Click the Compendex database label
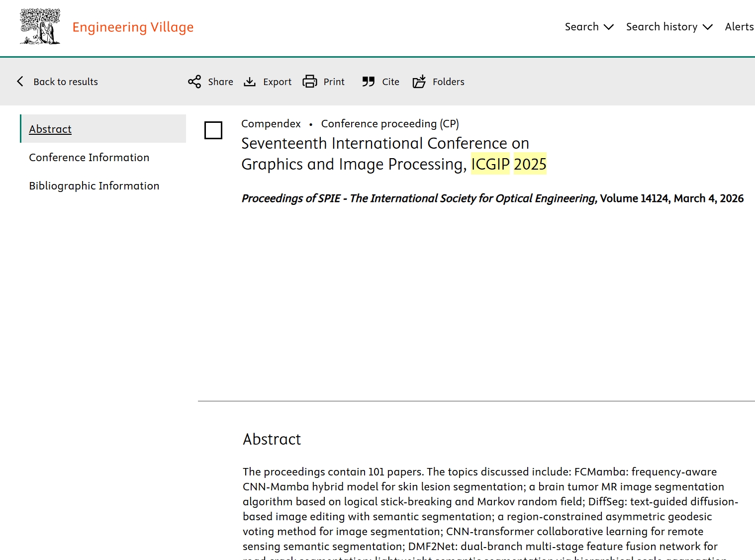Viewport: 755px width, 560px height. pos(271,124)
